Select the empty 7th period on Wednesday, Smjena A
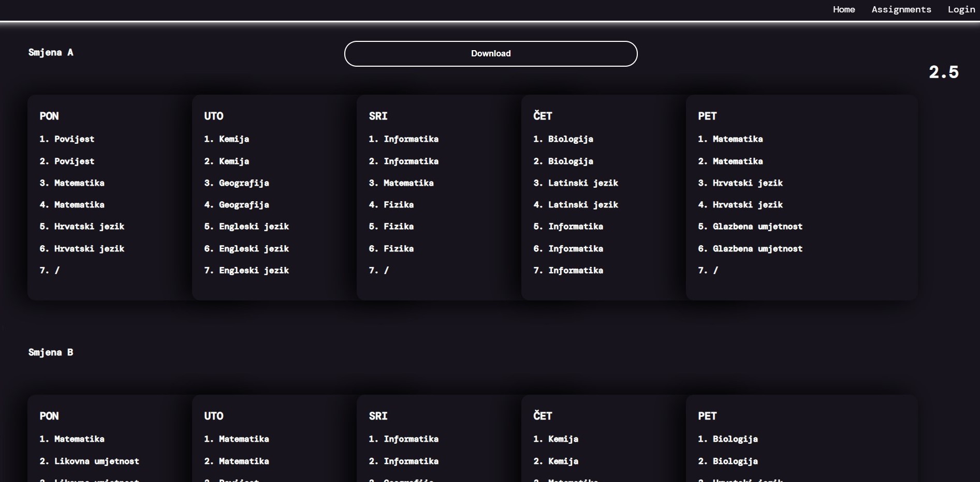 [379, 270]
